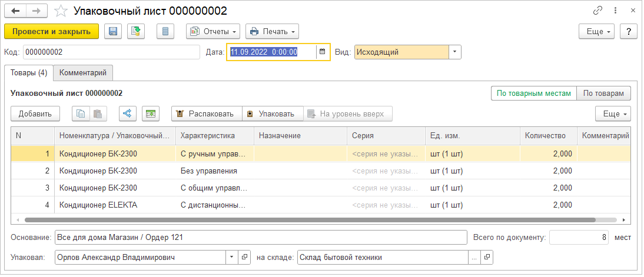Add document to favorites with star icon

click(x=61, y=11)
